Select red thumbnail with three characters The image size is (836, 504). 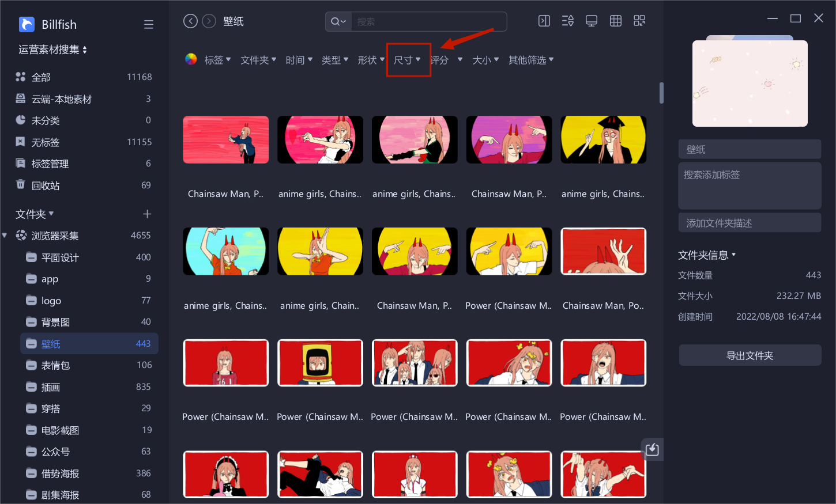pos(415,363)
